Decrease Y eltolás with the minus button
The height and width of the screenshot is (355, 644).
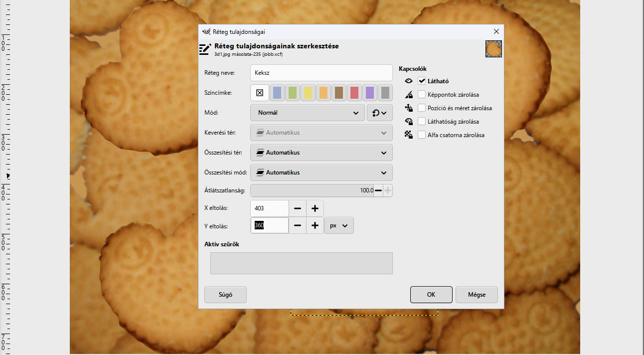[x=298, y=225]
